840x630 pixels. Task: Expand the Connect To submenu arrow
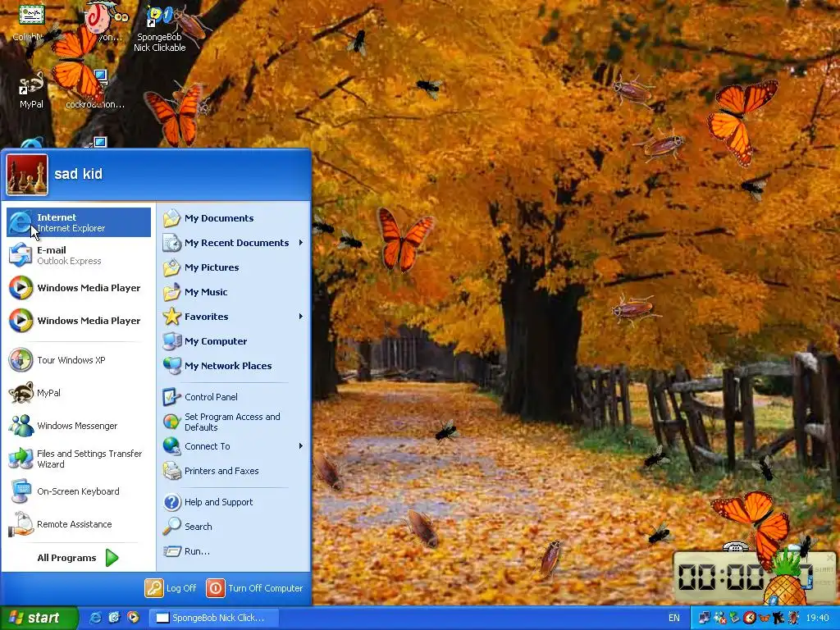[x=301, y=446]
